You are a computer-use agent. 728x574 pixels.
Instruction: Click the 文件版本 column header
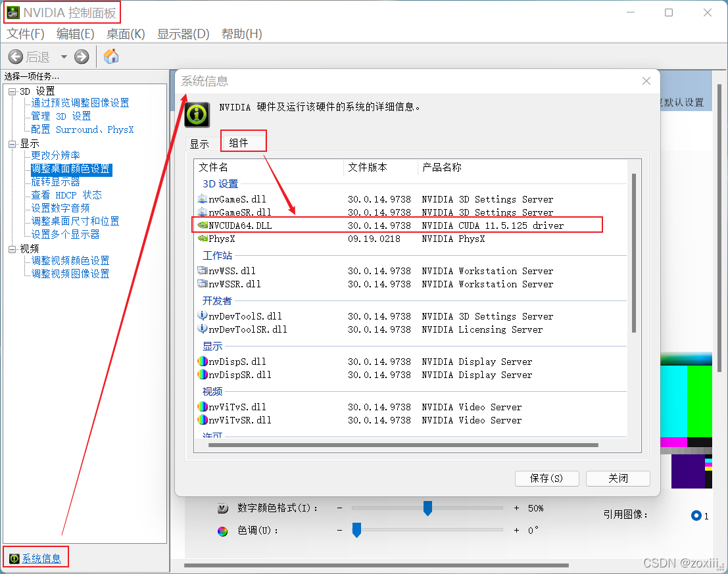[x=381, y=168]
